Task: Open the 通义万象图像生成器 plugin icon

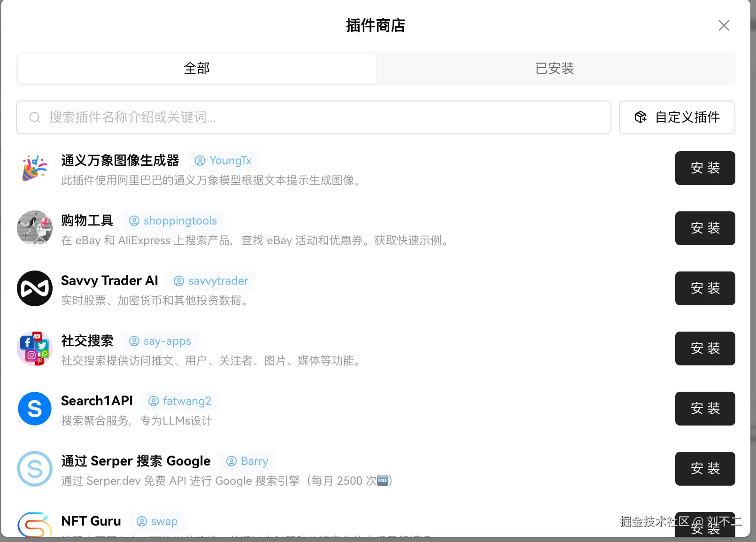Action: pyautogui.click(x=35, y=168)
